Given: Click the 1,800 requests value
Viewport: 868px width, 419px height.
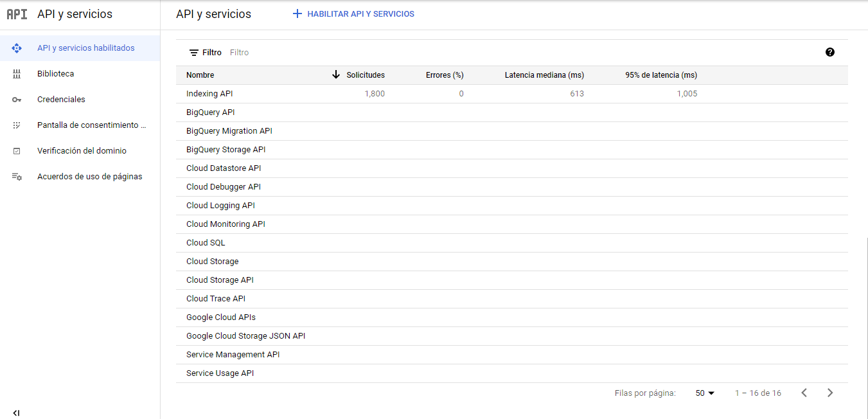Looking at the screenshot, I should 375,94.
